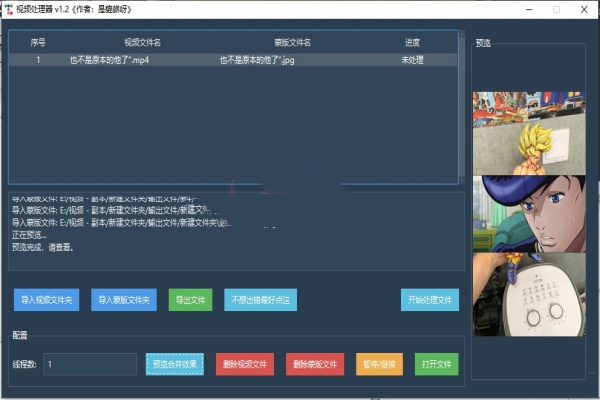This screenshot has height=400, width=600.
Task: Select row 1 in the file table
Action: [233, 60]
